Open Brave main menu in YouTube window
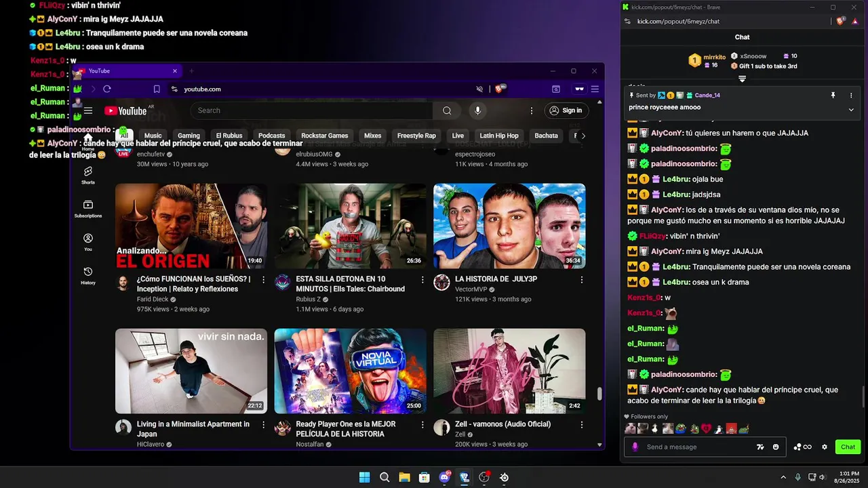 click(595, 89)
